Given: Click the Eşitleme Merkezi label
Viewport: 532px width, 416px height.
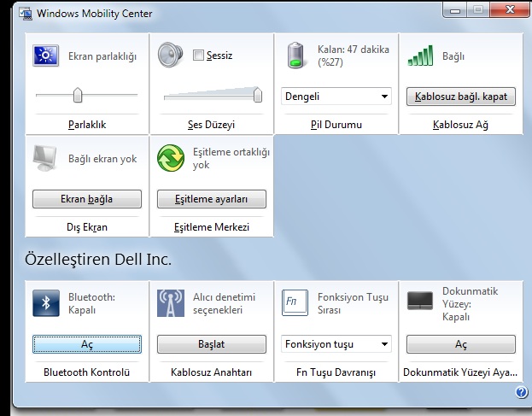Looking at the screenshot, I should point(212,227).
